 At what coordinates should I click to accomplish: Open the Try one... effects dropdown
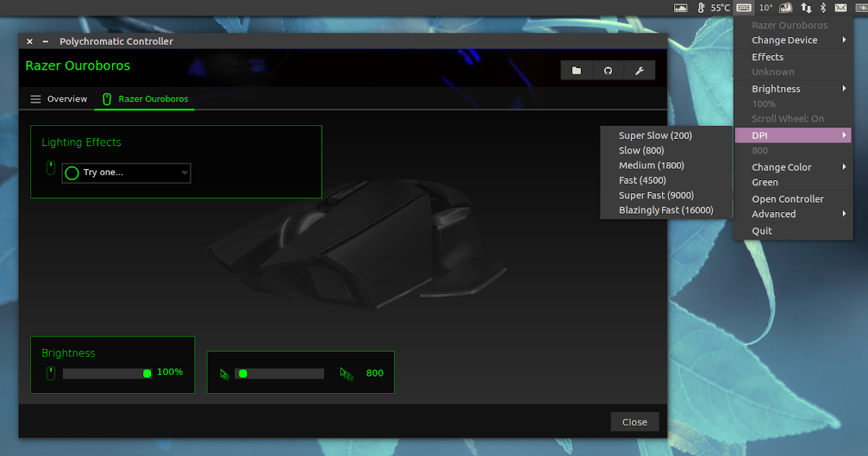(126, 173)
